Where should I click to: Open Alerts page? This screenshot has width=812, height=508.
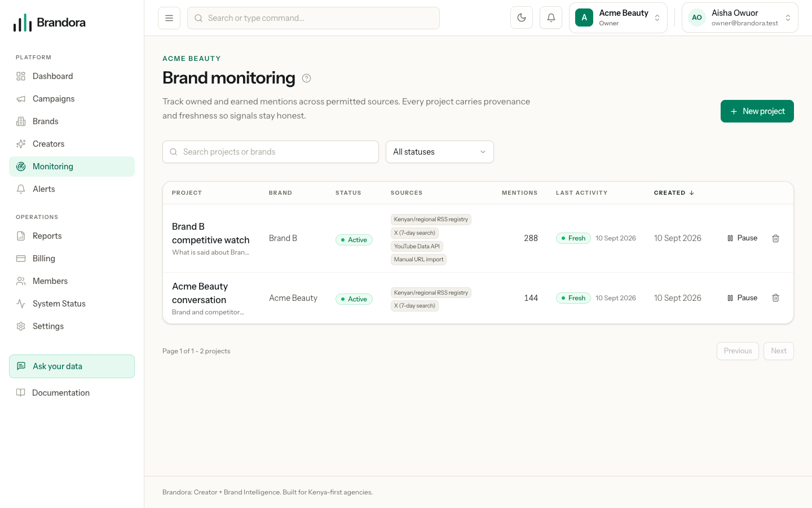72,189
